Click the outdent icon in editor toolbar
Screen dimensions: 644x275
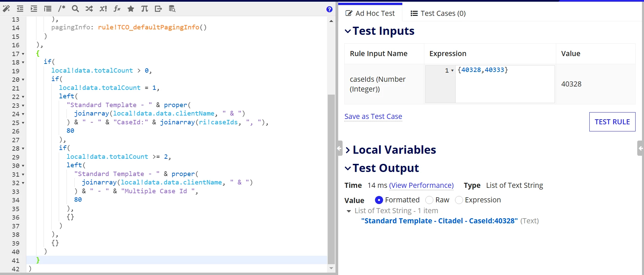tap(20, 9)
